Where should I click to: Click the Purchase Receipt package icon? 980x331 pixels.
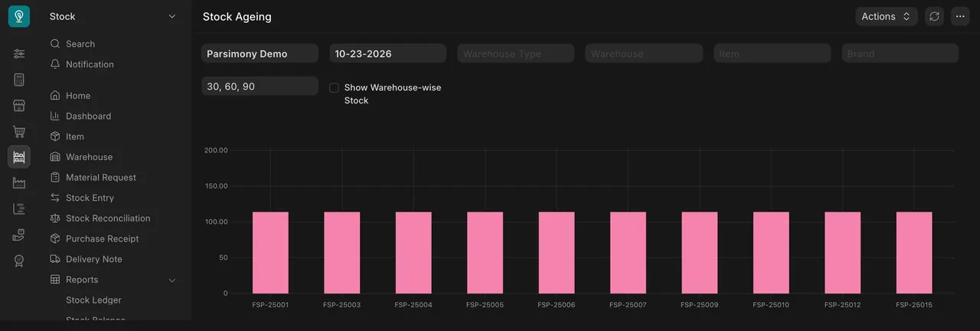55,238
